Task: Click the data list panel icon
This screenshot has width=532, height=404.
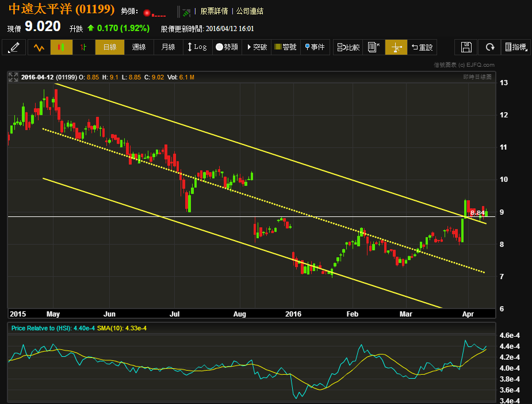Action: [x=374, y=47]
